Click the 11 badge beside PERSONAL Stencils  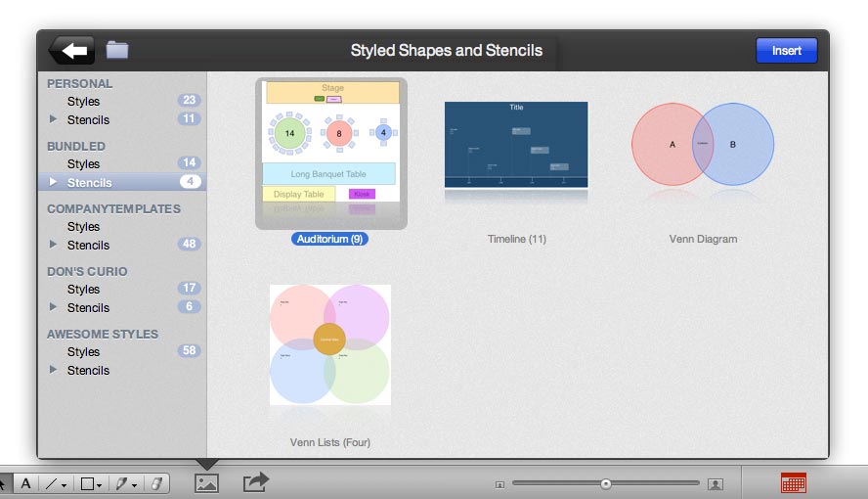point(190,118)
